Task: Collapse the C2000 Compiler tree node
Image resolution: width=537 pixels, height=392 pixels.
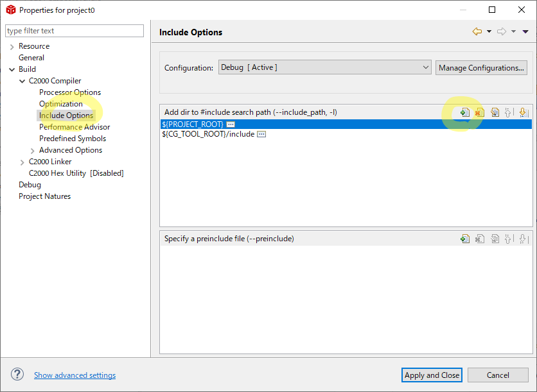Action: [22, 81]
